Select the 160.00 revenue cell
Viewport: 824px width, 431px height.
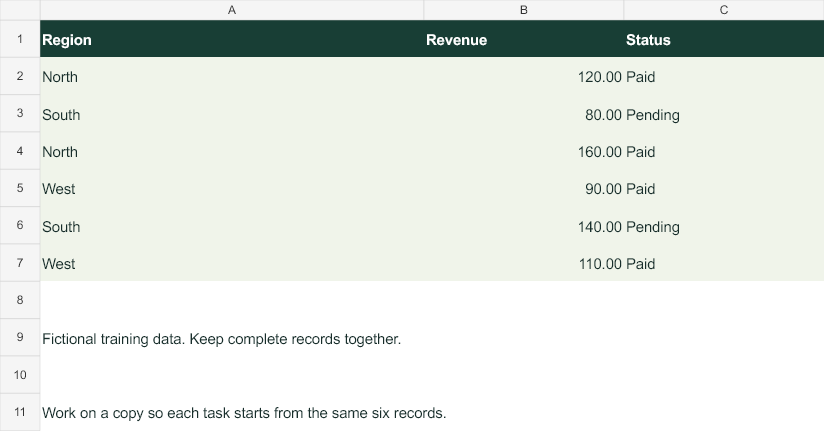tap(523, 151)
